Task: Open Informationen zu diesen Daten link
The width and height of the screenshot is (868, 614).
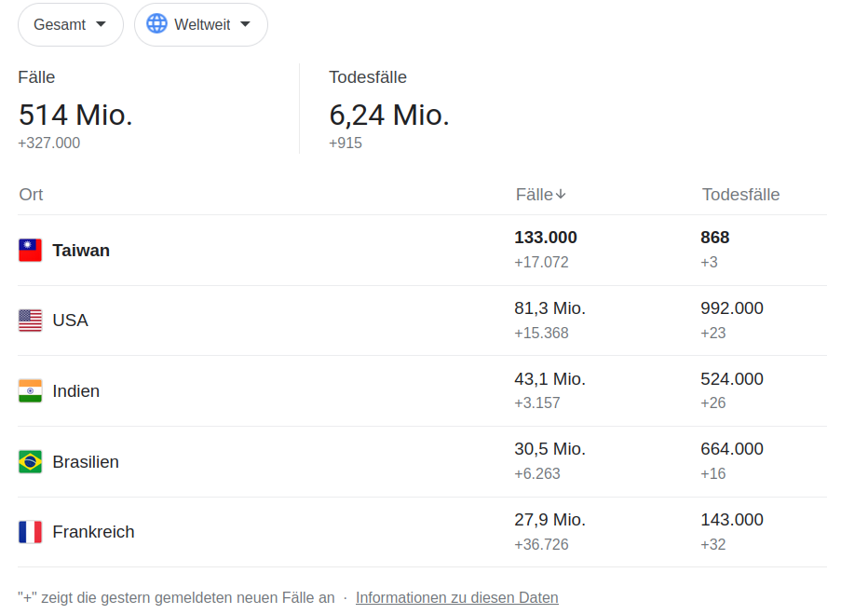Action: click(x=456, y=598)
